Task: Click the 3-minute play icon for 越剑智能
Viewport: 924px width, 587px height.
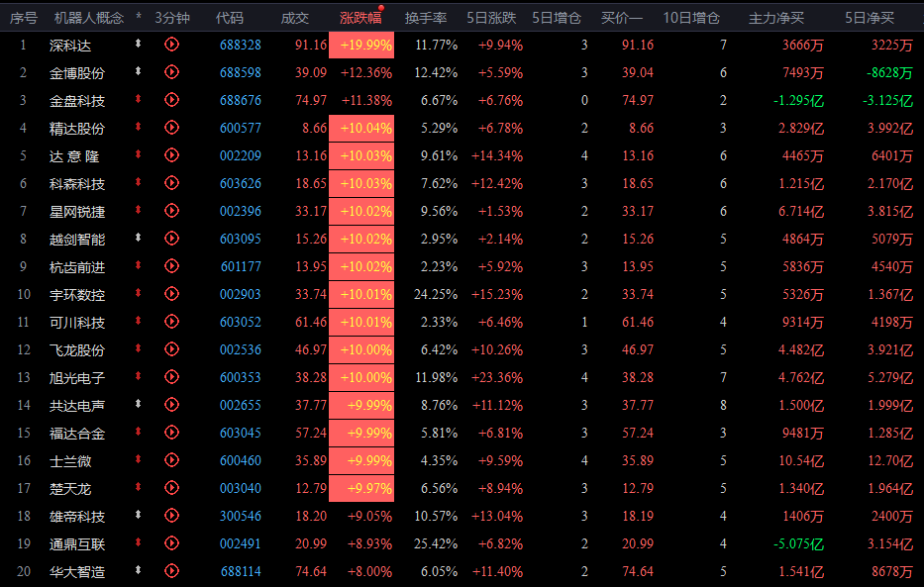Action: 171,239
